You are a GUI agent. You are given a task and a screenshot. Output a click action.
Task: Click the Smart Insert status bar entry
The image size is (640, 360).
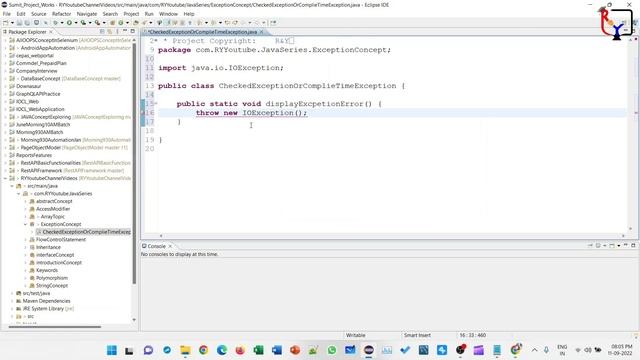[417, 335]
